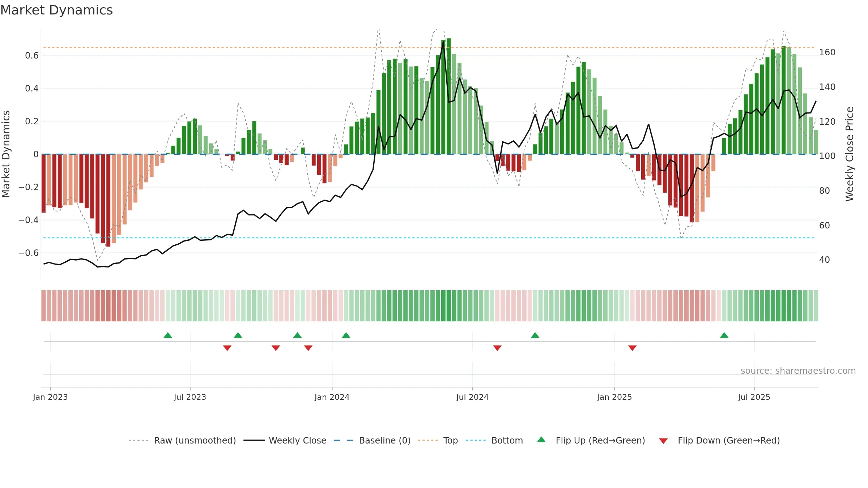Toggle the Weekly Close legend entry
868x488 pixels.
285,440
